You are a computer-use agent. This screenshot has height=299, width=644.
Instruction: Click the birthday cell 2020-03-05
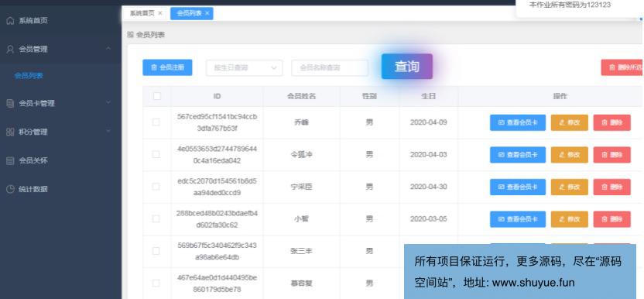428,218
